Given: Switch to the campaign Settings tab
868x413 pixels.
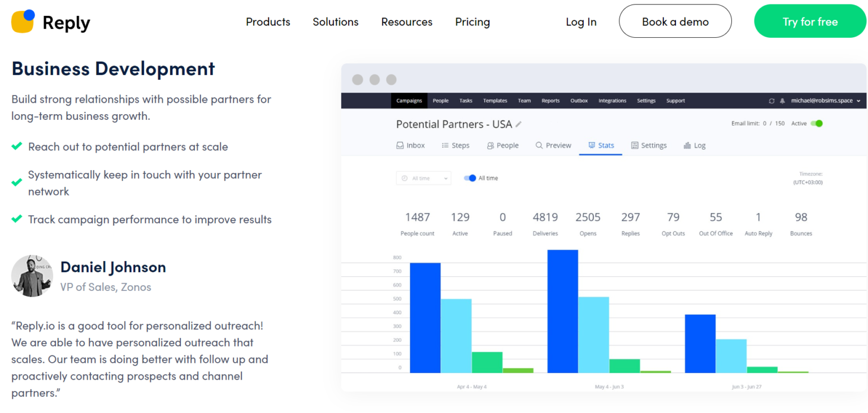Looking at the screenshot, I should coord(649,145).
